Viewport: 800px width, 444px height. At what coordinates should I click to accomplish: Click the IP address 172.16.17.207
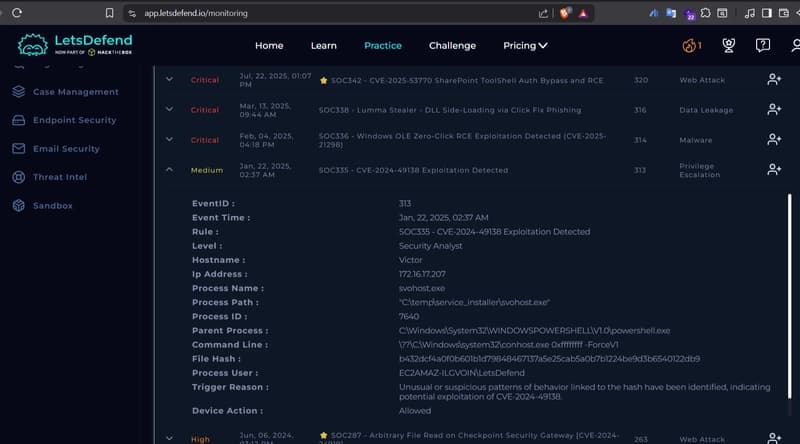coord(422,274)
